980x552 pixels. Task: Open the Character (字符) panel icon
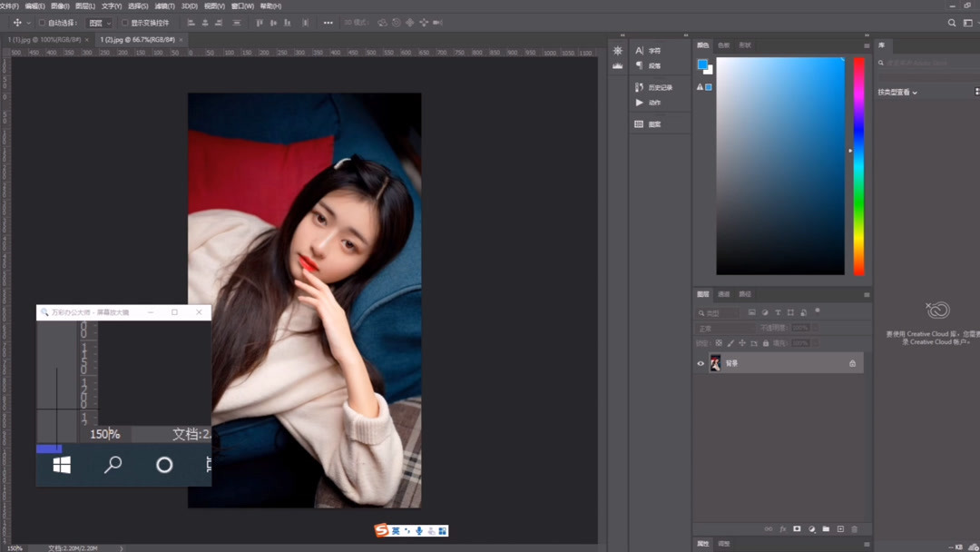639,51
